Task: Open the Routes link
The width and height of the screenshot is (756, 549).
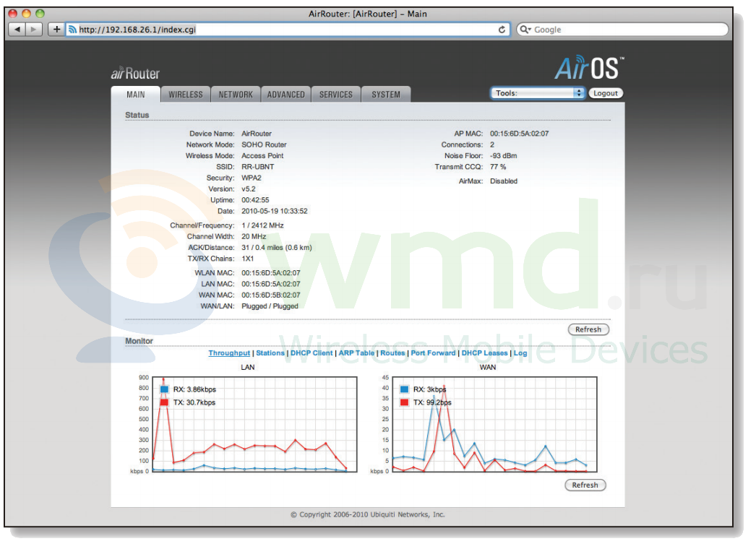Action: [x=392, y=353]
